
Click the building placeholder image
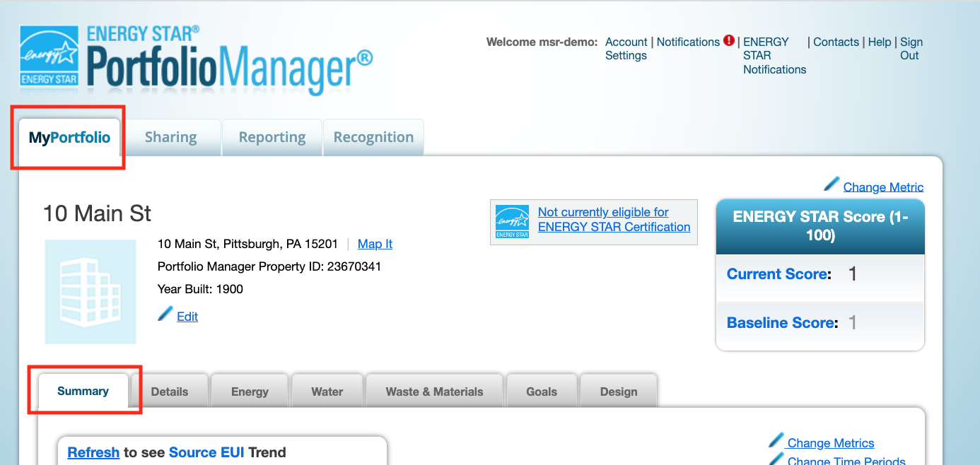pos(91,291)
